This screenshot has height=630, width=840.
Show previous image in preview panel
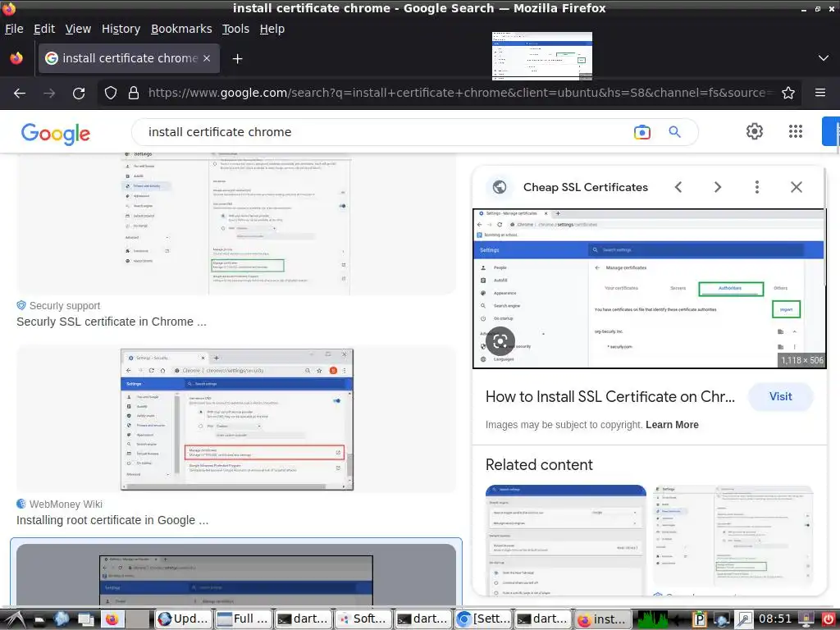(678, 187)
